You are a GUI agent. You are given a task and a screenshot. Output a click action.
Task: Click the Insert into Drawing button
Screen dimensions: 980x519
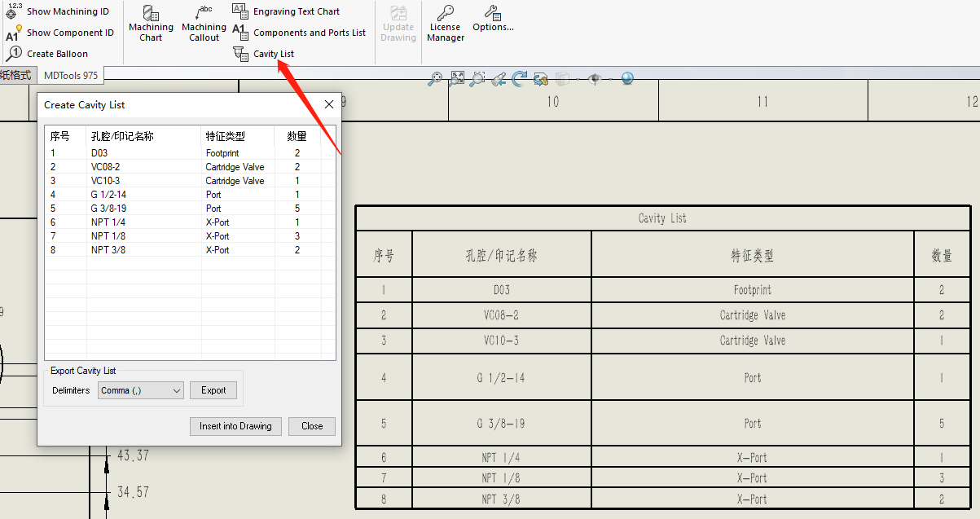click(x=236, y=426)
